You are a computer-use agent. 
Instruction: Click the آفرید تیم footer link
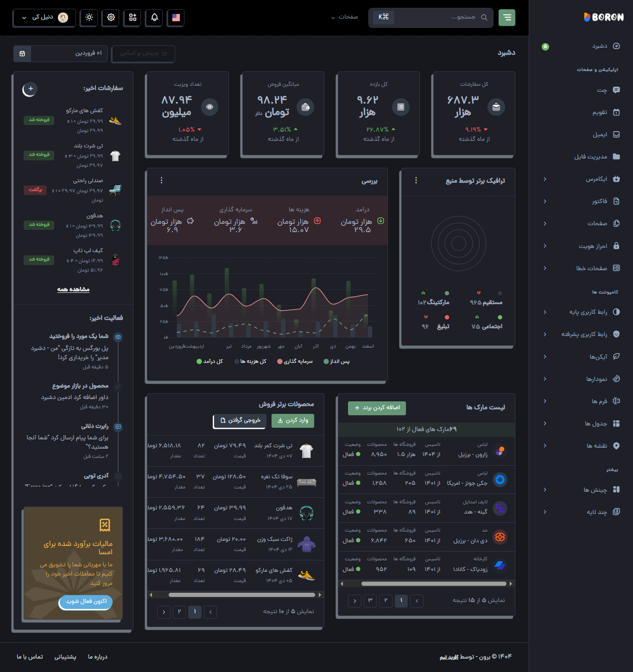pos(449,657)
